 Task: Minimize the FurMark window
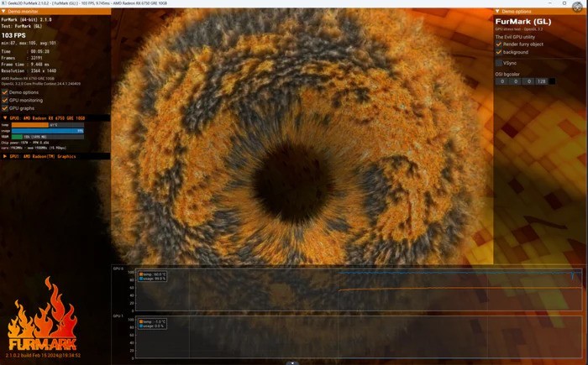(551, 3)
